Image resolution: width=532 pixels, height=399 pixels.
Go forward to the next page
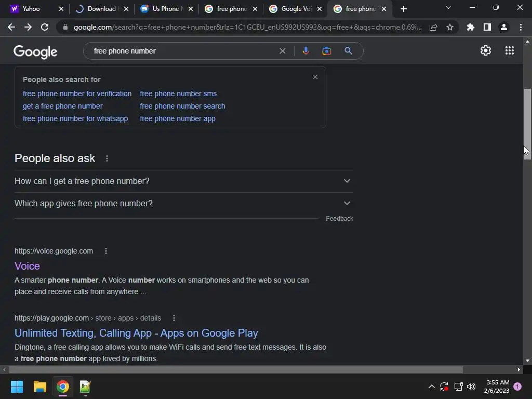click(x=28, y=27)
